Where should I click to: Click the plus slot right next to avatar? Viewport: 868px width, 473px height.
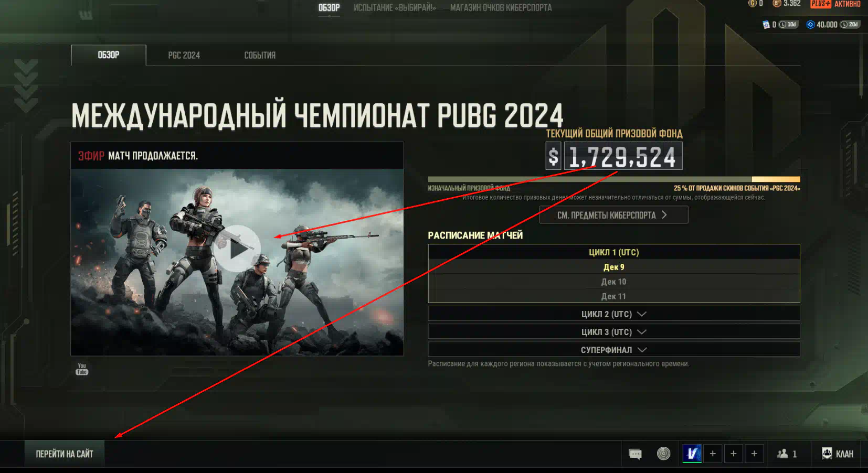[713, 454]
